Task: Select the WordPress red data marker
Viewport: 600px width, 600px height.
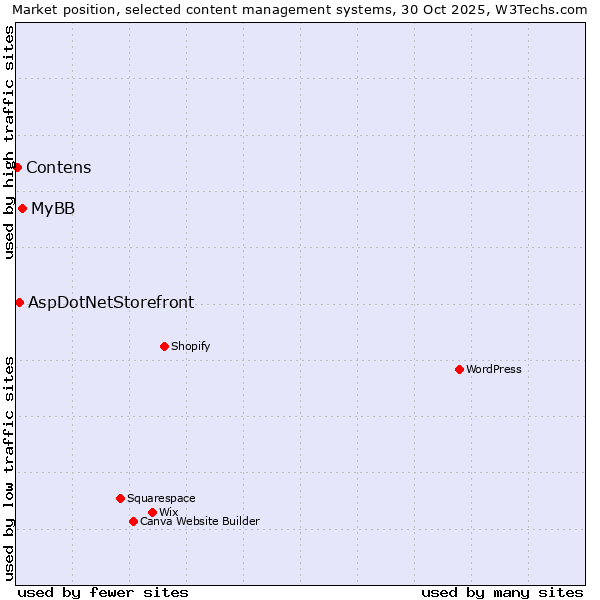Action: 459,369
